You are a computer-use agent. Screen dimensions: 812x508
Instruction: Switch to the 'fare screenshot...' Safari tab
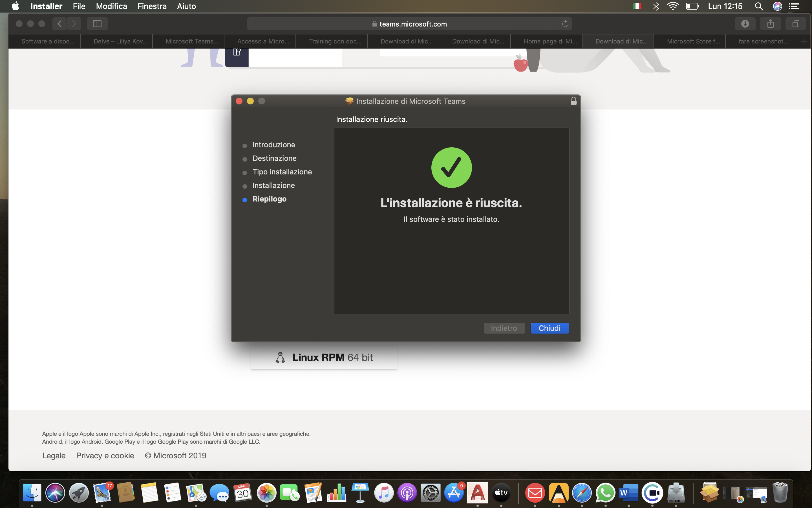tap(761, 41)
